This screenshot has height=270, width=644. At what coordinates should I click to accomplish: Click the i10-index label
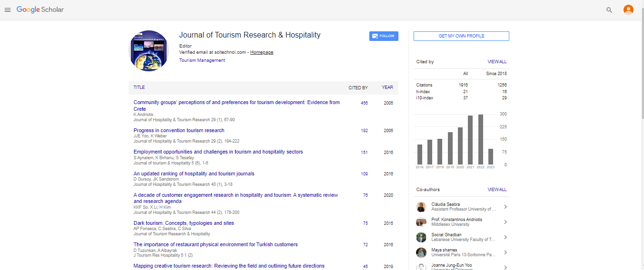[x=425, y=98]
